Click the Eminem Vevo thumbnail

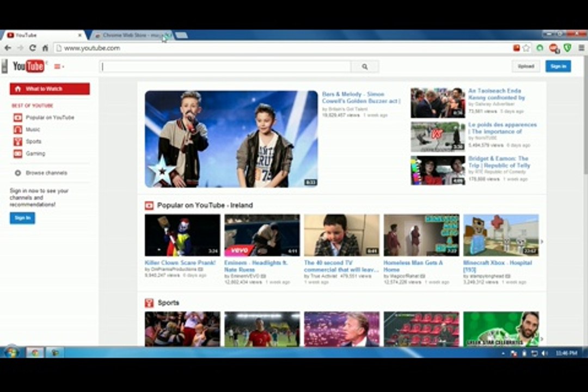(x=262, y=235)
